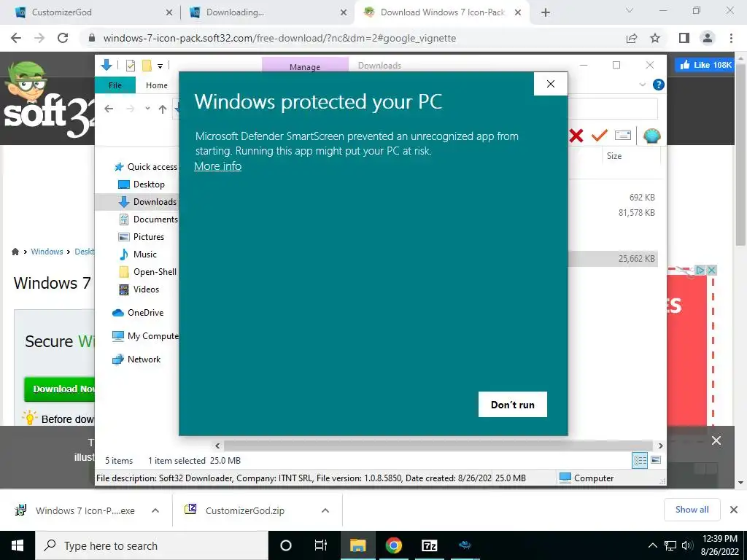Open the More info link in SmartScreen
This screenshot has width=747, height=560.
click(217, 166)
